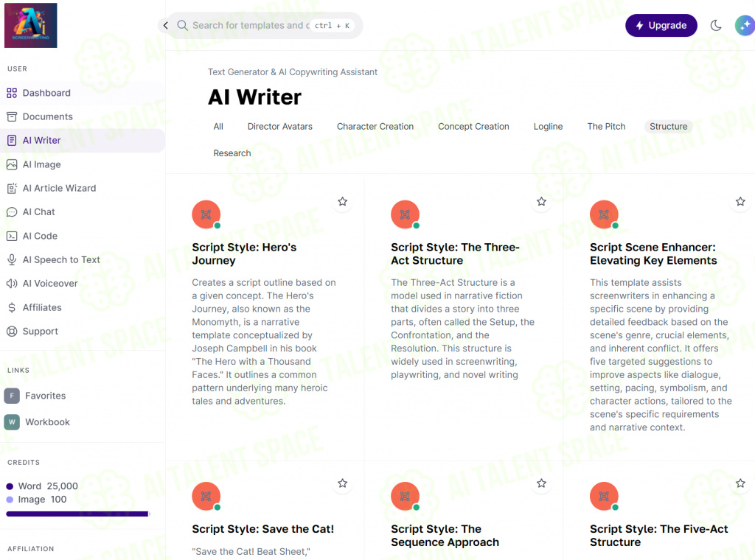Click Five-Act Structure orange template icon

[604, 496]
